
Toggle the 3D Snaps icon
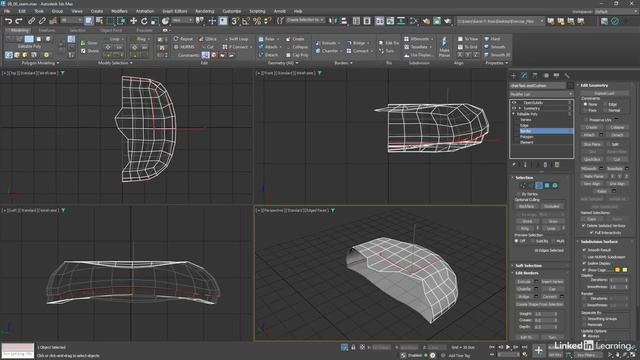point(235,20)
